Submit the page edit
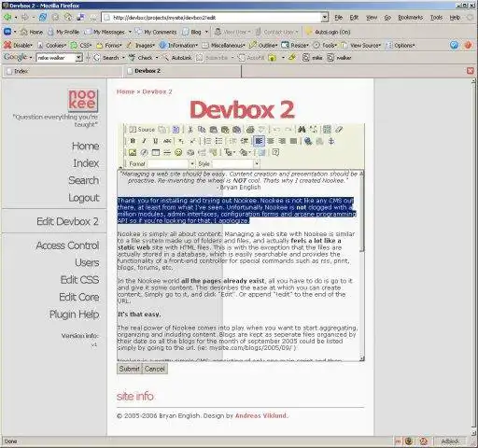The image size is (478, 448). pyautogui.click(x=129, y=369)
